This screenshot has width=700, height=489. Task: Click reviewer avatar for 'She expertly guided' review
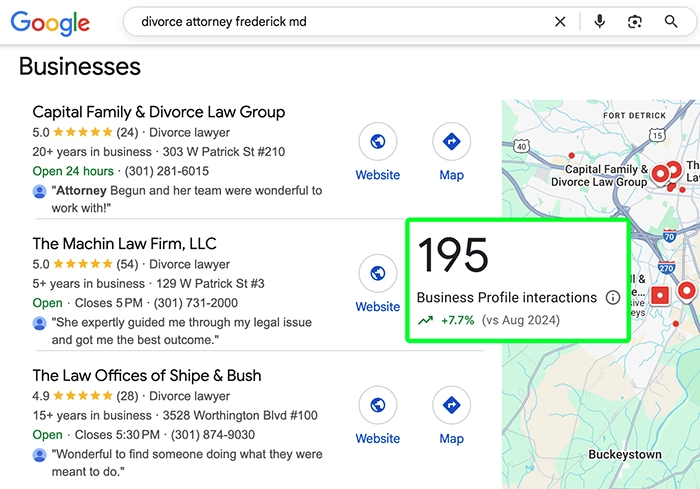click(x=39, y=323)
